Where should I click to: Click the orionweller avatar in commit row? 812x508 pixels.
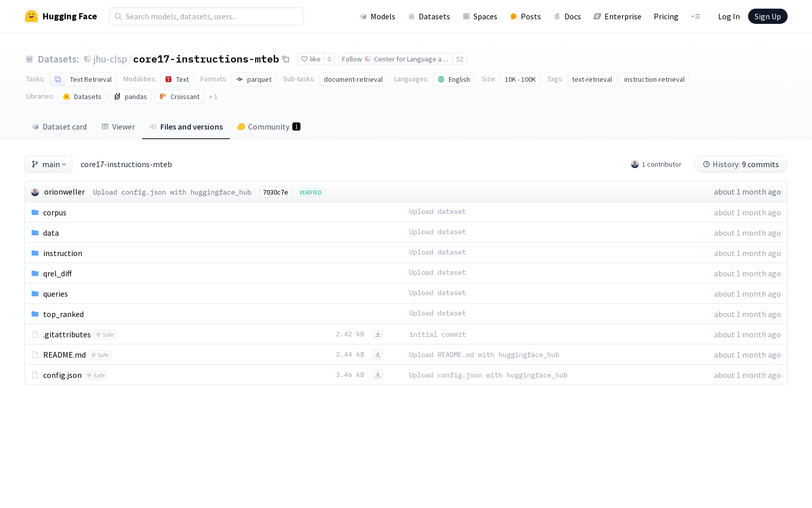tap(35, 192)
